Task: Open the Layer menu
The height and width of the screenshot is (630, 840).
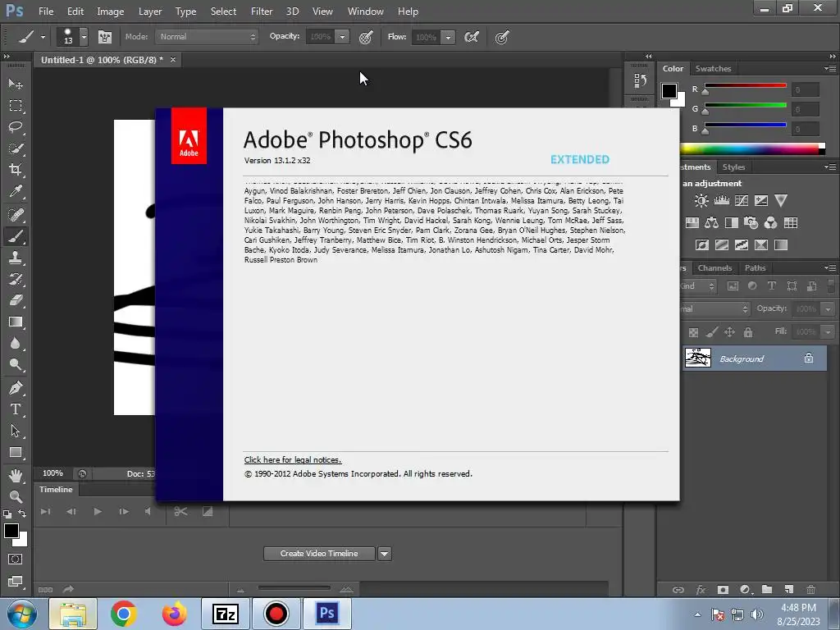Action: 150,11
